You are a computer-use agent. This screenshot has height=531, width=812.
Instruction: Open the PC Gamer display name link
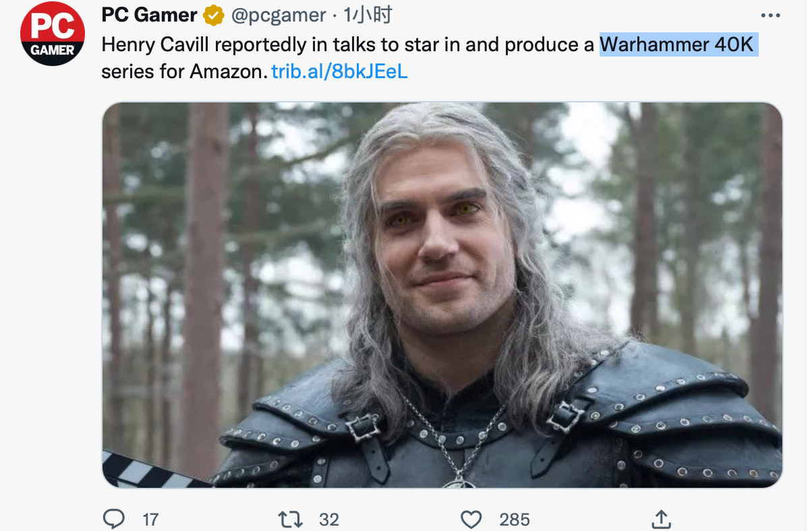pyautogui.click(x=150, y=15)
